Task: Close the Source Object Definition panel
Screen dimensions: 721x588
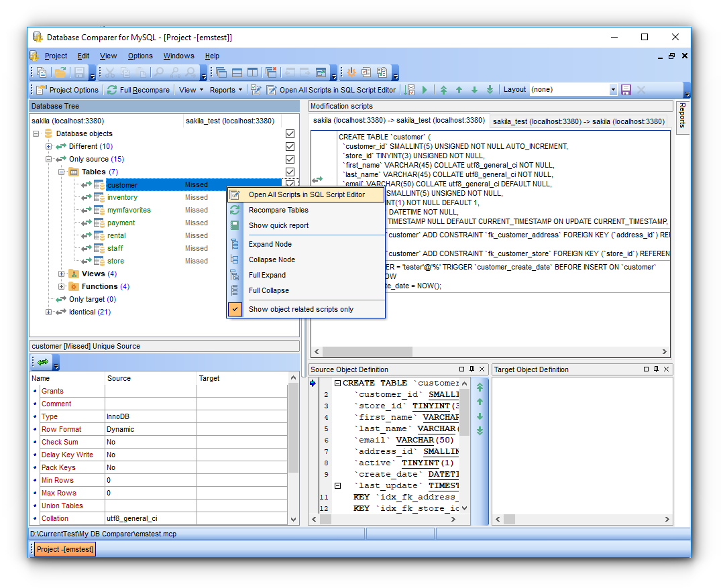Action: (482, 369)
